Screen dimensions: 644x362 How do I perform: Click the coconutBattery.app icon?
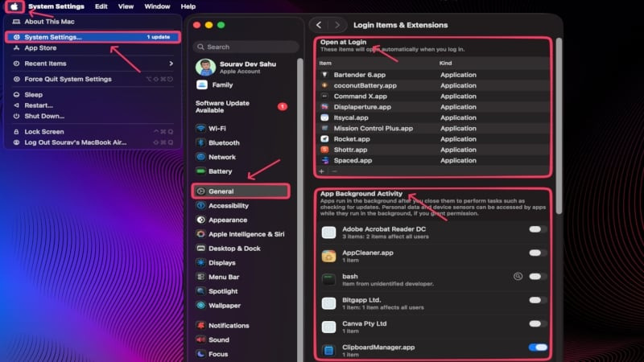tap(324, 85)
